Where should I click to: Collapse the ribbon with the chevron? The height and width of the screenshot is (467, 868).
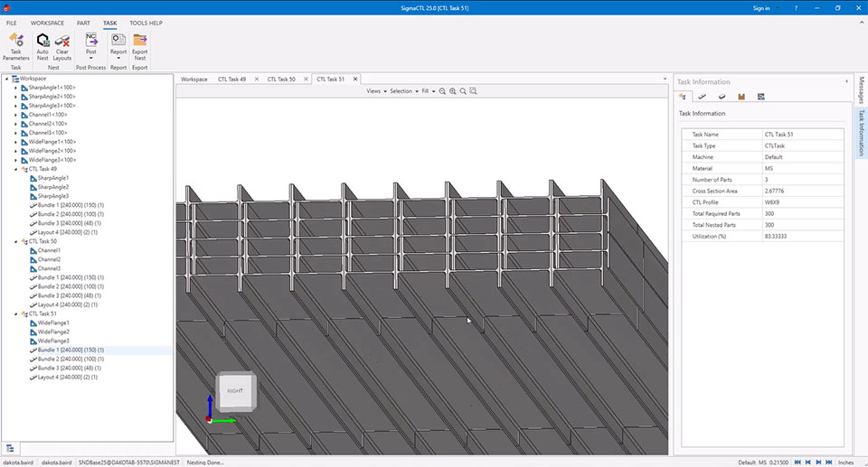pyautogui.click(x=862, y=23)
